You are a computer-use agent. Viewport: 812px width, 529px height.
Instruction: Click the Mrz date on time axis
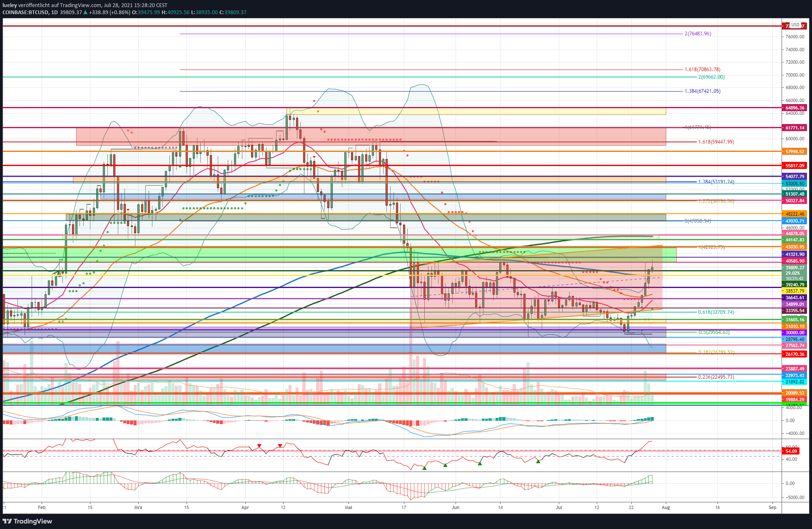(x=138, y=507)
